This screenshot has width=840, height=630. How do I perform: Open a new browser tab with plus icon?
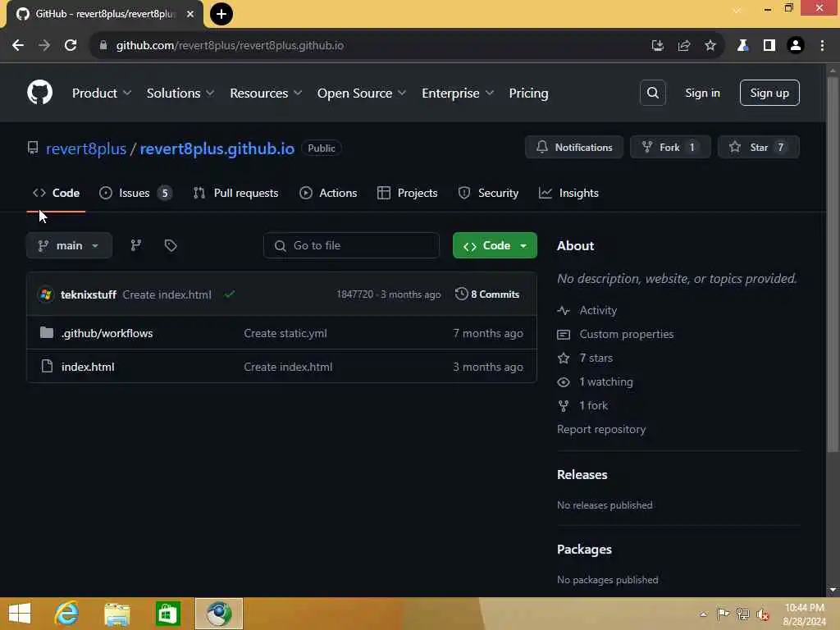(x=221, y=14)
